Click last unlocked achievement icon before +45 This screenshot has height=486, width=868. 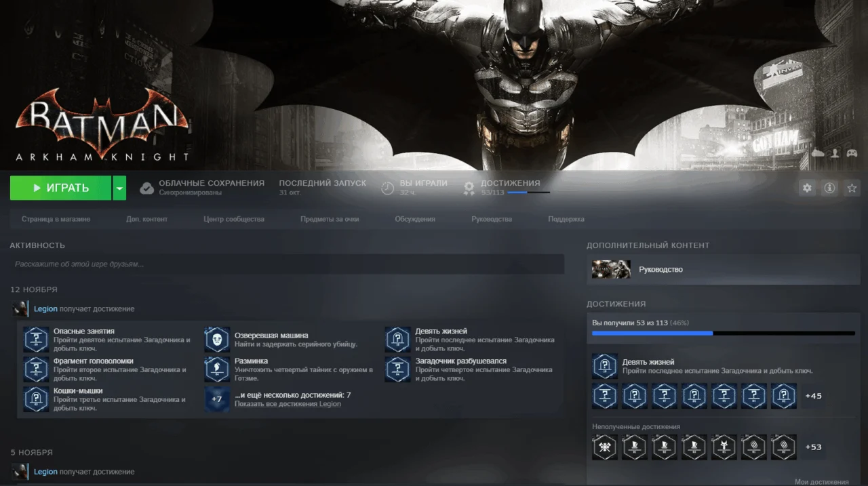click(x=784, y=396)
